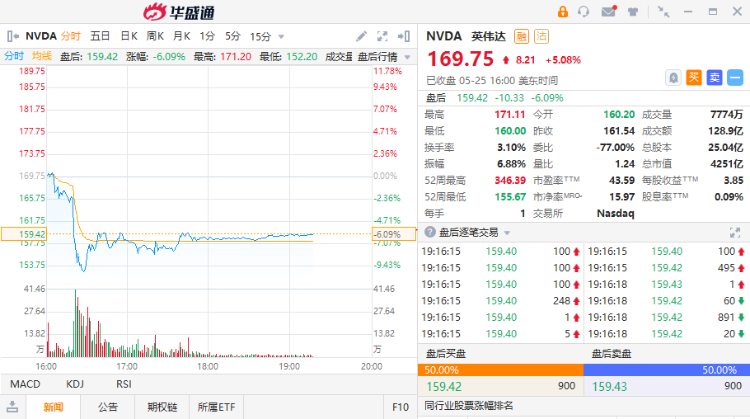The width and height of the screenshot is (750, 419).
Task: Click the 总市值 value 4251亿
Action: [x=726, y=164]
